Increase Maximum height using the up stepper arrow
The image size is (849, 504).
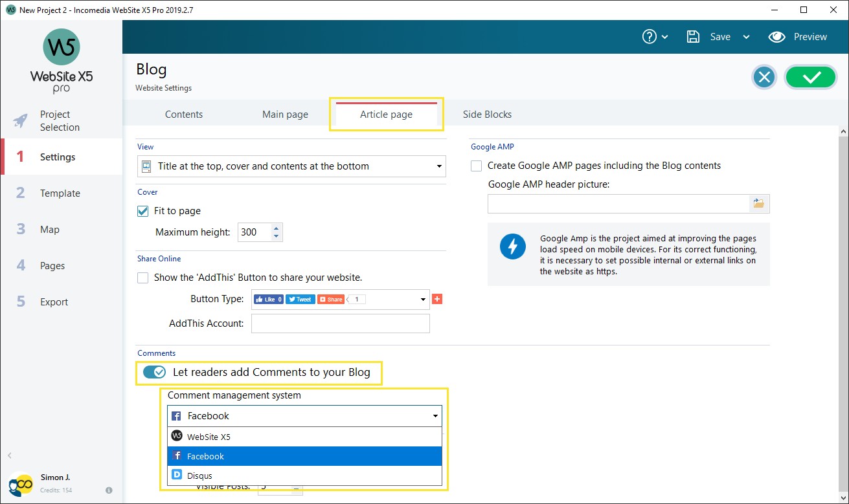point(277,228)
